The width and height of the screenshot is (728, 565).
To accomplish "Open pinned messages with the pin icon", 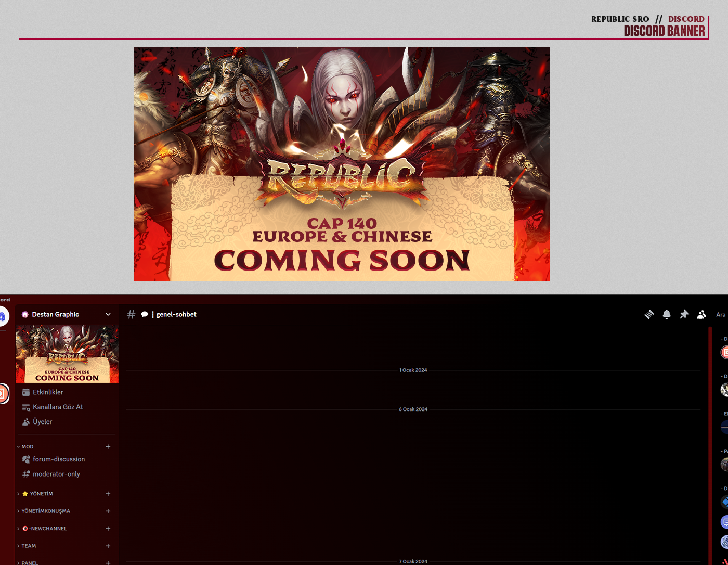I will click(684, 314).
